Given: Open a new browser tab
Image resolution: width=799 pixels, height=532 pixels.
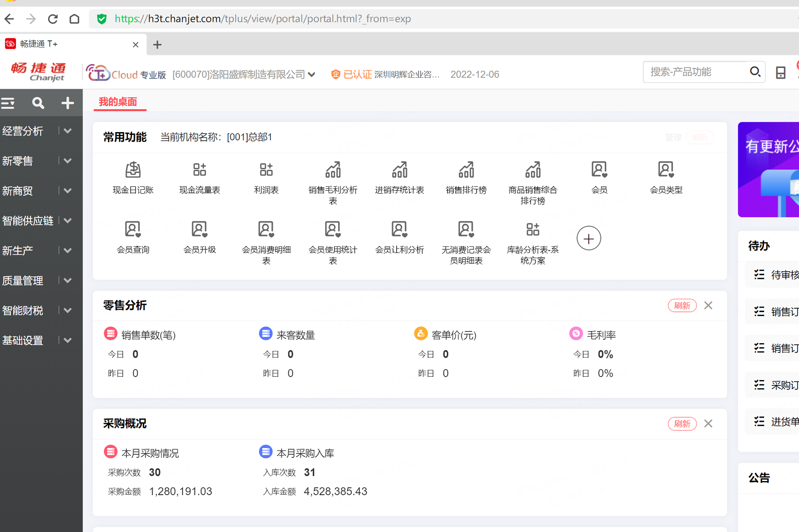Looking at the screenshot, I should (x=157, y=45).
